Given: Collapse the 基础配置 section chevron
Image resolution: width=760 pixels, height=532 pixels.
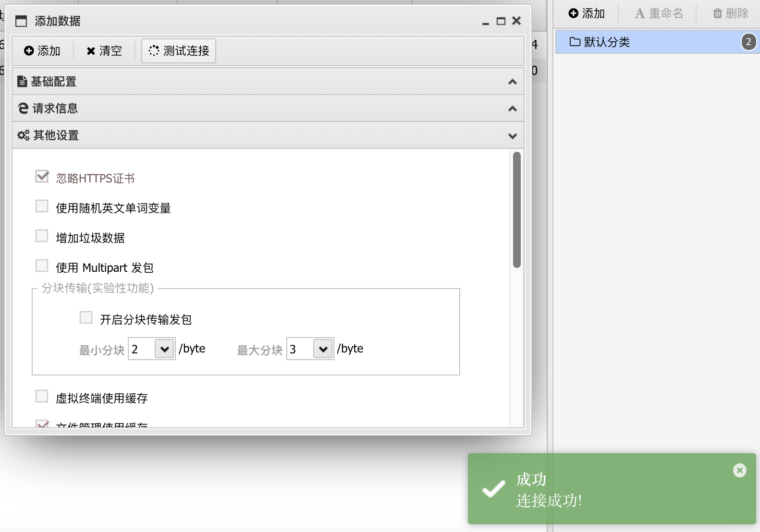Looking at the screenshot, I should (512, 82).
